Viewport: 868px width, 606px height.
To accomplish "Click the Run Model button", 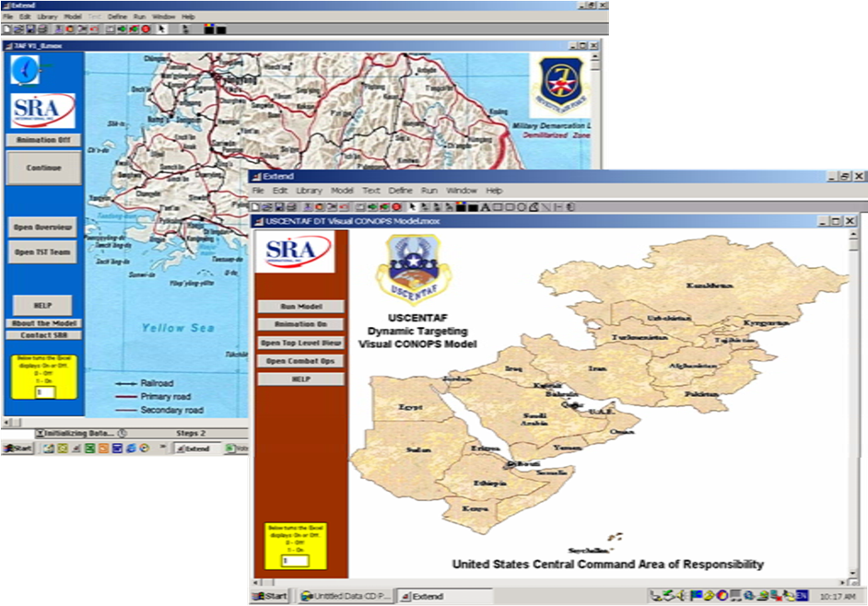I will tap(300, 306).
